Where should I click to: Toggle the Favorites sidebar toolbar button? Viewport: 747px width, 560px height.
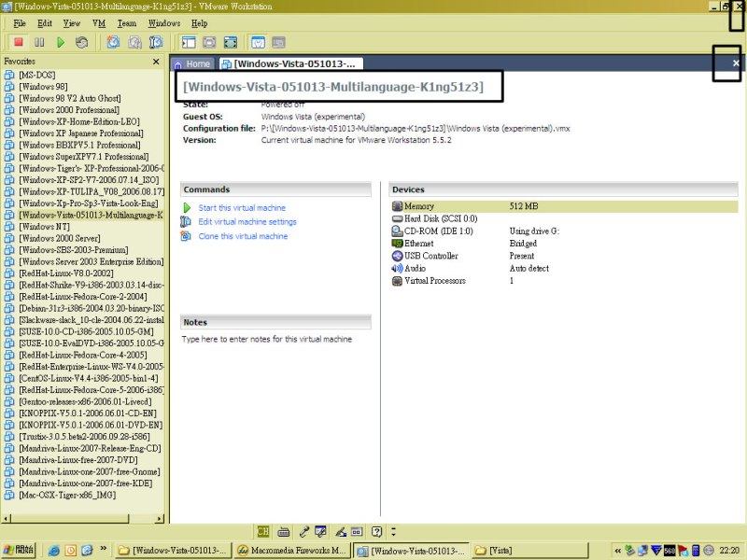(189, 42)
